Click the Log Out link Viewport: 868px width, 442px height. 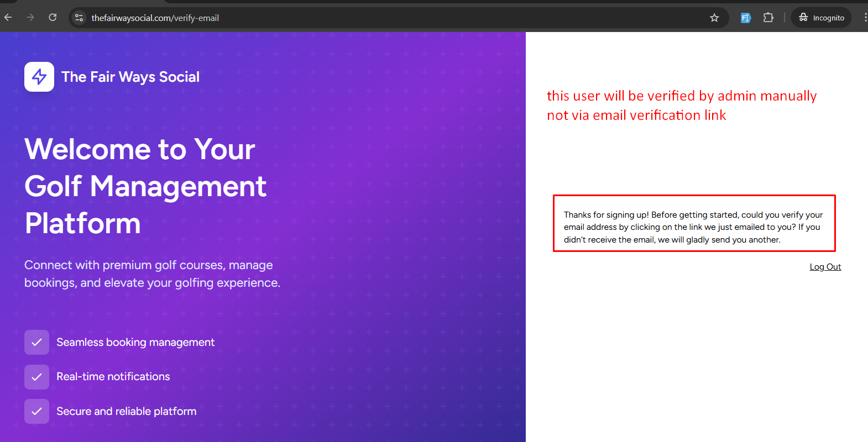[825, 267]
